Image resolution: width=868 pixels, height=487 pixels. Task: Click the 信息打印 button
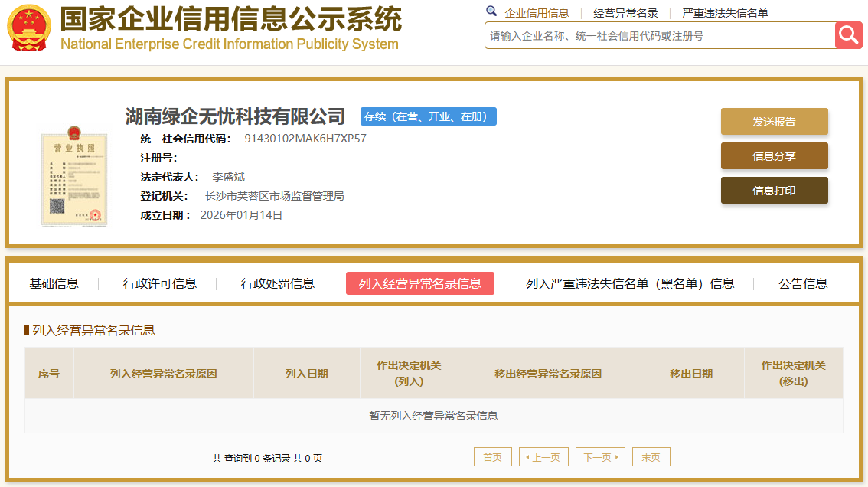point(774,190)
